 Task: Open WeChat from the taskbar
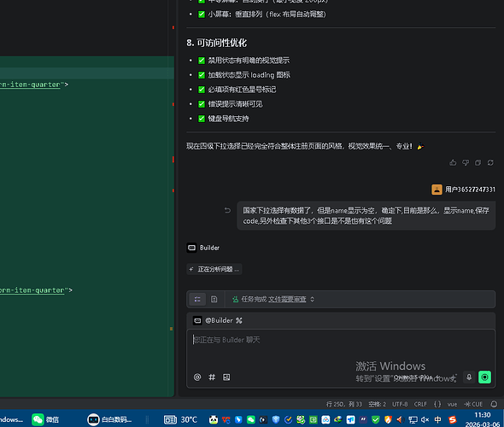[x=45, y=419]
